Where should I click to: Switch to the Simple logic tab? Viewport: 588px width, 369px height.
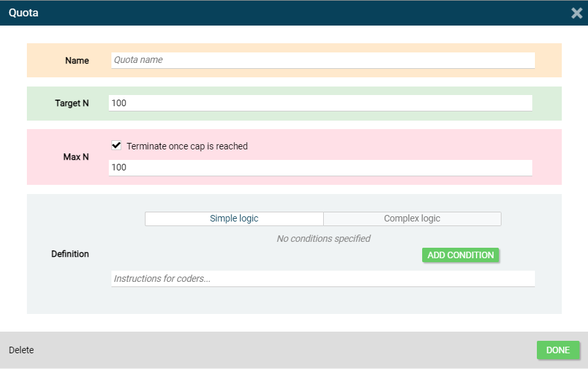(234, 219)
